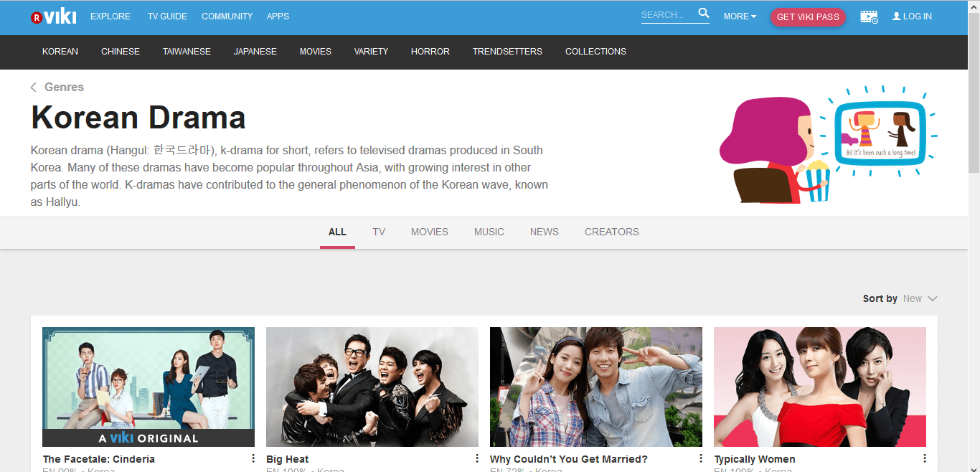Switch to the NEWS tab

(545, 232)
